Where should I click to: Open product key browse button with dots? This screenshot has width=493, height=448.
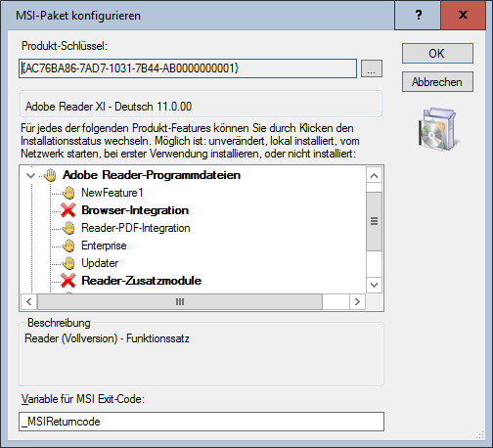click(x=372, y=68)
